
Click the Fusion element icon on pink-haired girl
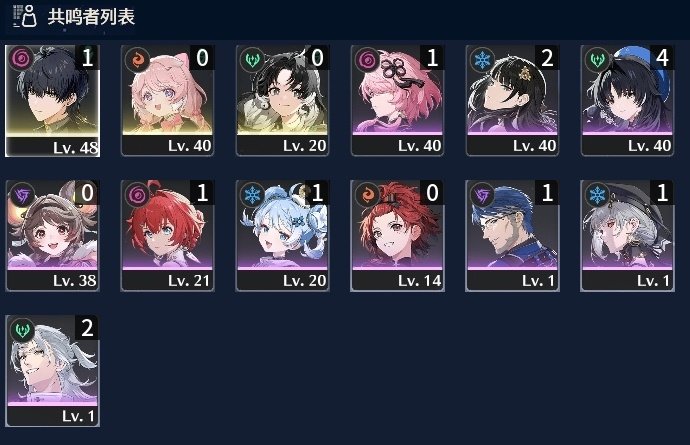[x=137, y=59]
